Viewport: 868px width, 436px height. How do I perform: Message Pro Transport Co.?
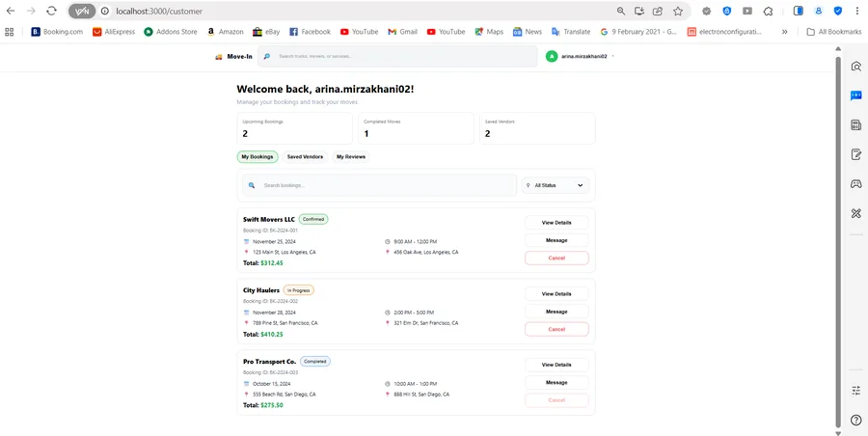pos(556,382)
